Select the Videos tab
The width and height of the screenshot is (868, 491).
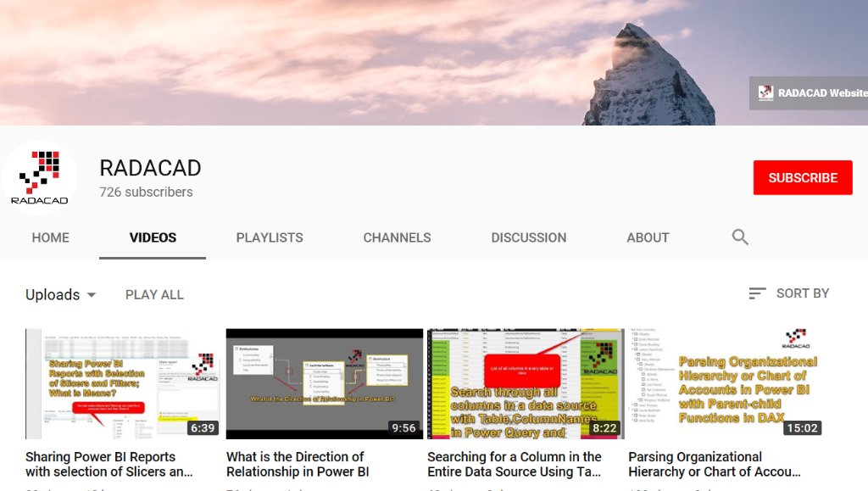153,237
